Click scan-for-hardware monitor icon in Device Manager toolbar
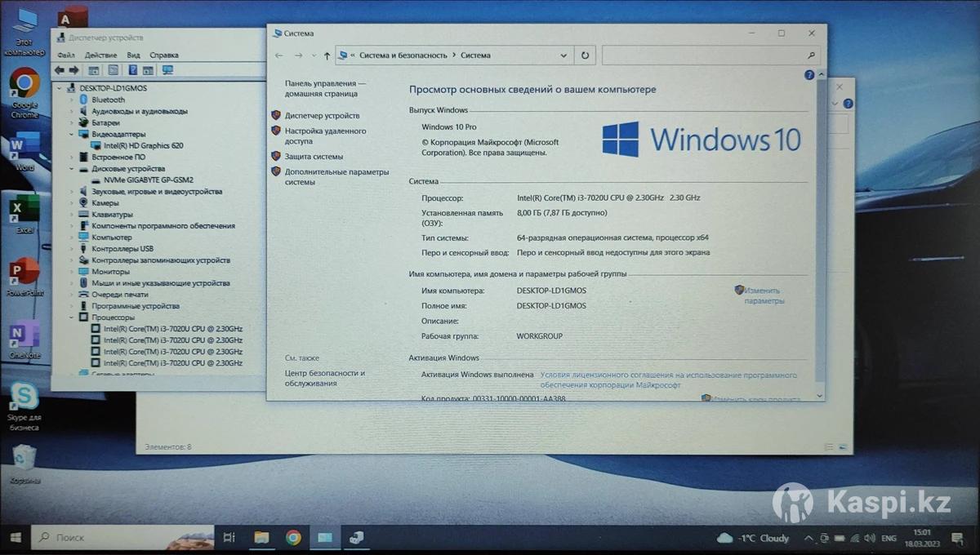 pos(167,70)
